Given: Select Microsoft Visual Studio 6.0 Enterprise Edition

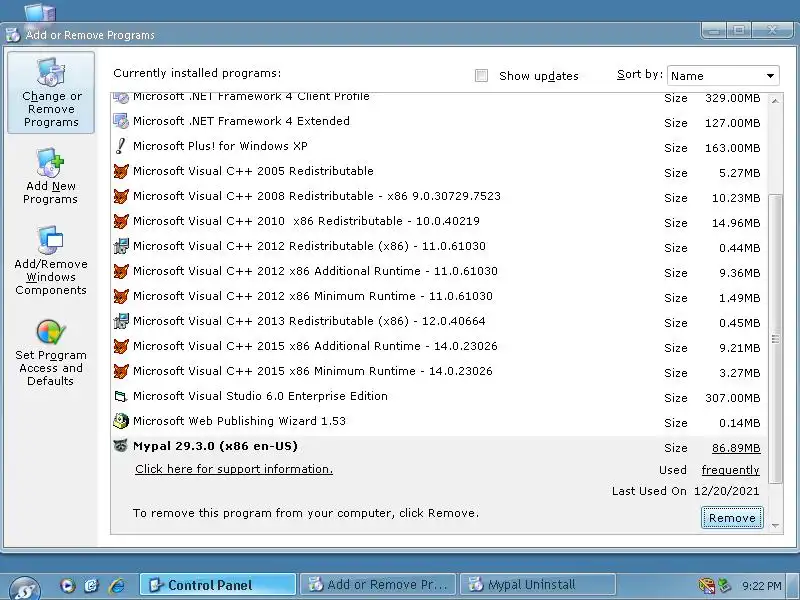Looking at the screenshot, I should 439,396.
